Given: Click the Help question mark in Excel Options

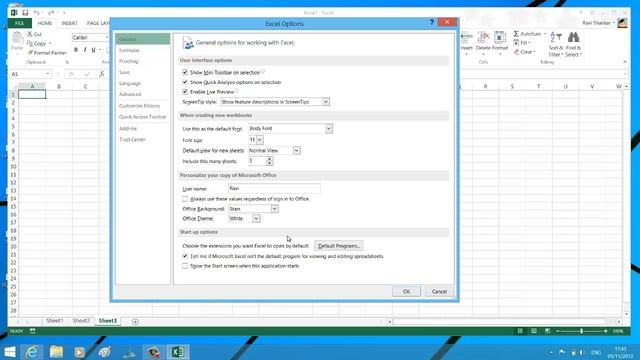Looking at the screenshot, I should click(x=431, y=22).
